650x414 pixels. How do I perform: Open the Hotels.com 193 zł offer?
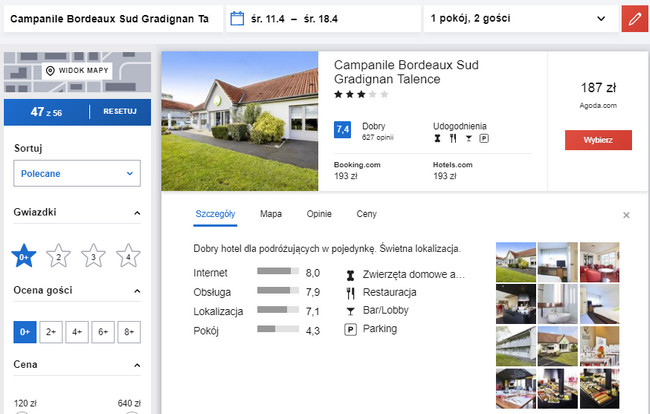pyautogui.click(x=453, y=170)
